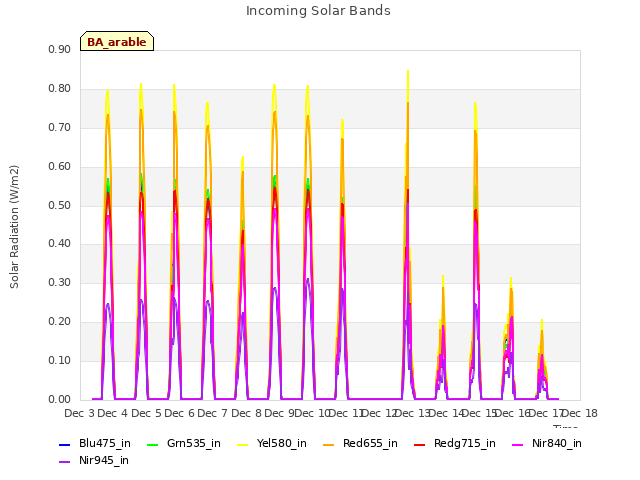Viewport: 640px width, 480px height.
Task: Click the 0.20 y-axis tick label
Action: [60, 322]
